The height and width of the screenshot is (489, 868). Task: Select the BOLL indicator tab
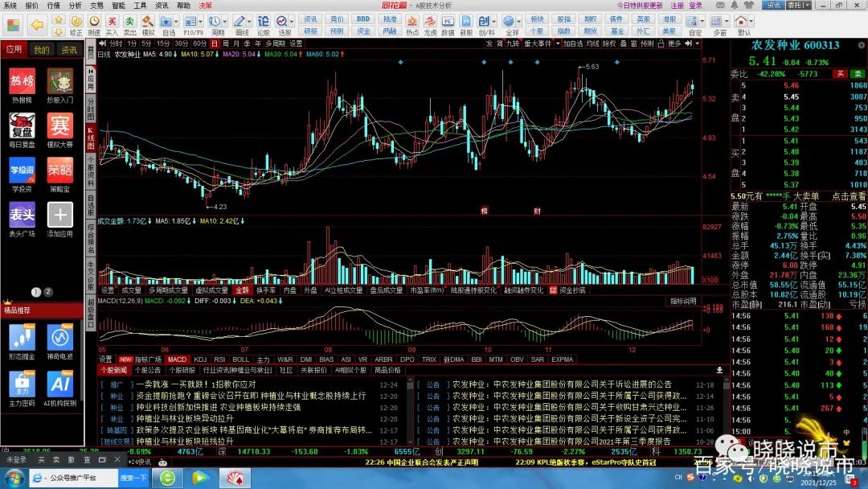241,360
